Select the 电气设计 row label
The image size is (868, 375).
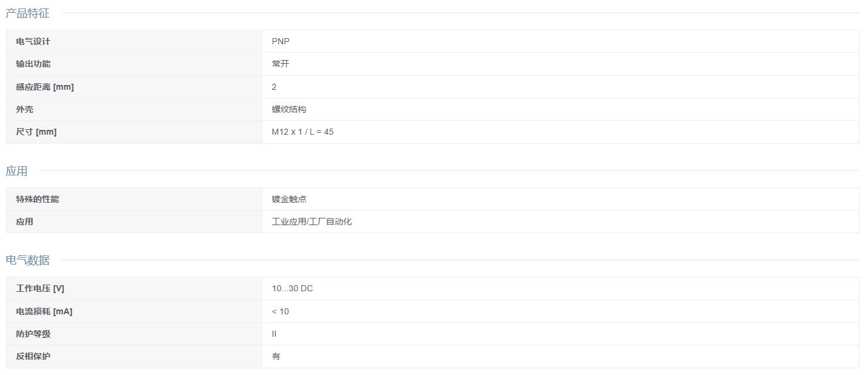[33, 41]
